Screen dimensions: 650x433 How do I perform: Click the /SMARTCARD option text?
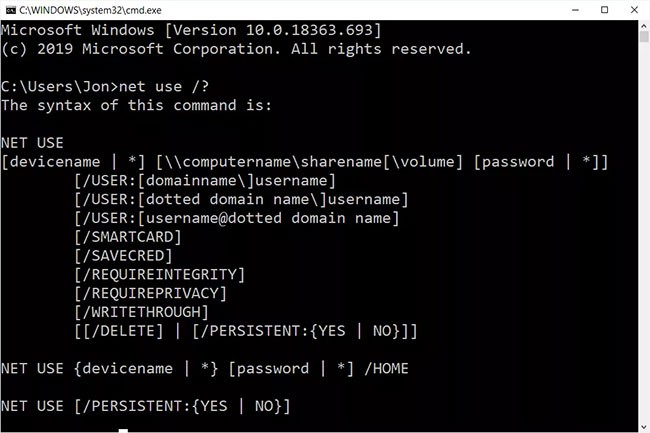(x=128, y=236)
